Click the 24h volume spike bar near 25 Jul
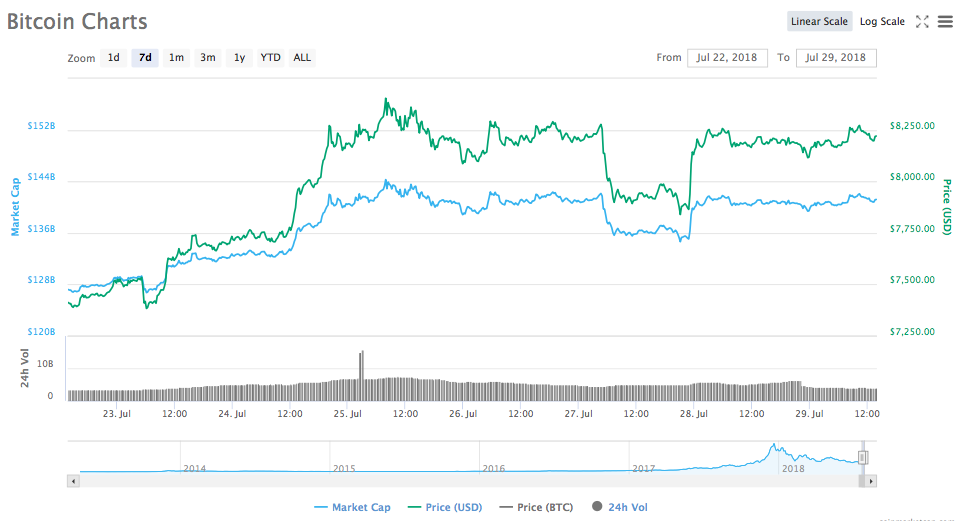 [x=361, y=375]
